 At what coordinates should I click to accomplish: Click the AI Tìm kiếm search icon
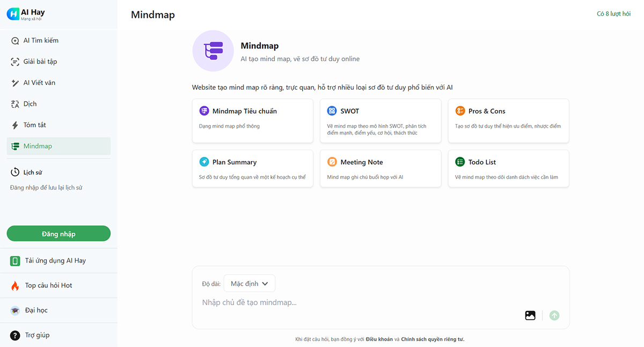[x=15, y=41]
